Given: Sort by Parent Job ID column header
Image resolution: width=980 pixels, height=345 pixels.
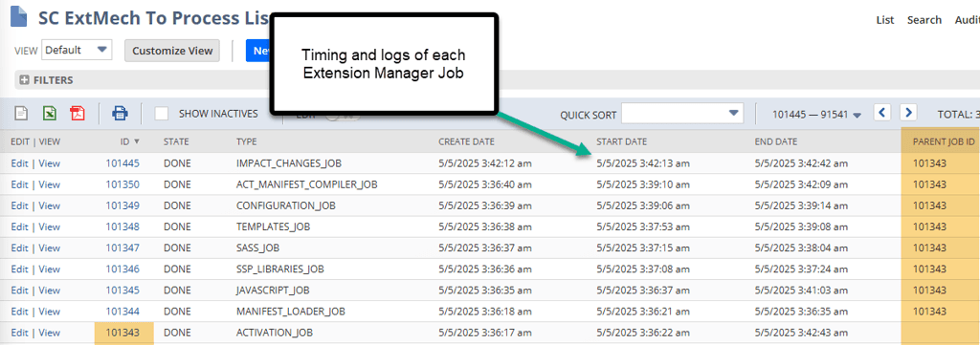Looking at the screenshot, I should pyautogui.click(x=944, y=141).
